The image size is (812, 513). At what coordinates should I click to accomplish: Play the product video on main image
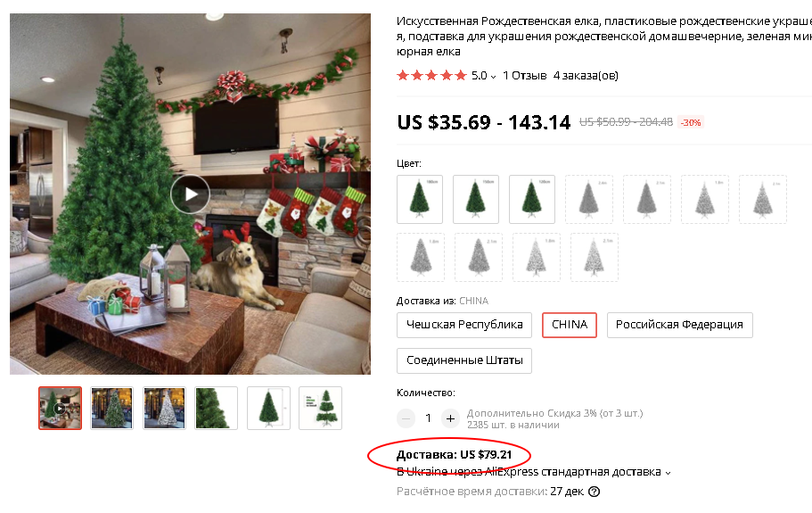[191, 194]
